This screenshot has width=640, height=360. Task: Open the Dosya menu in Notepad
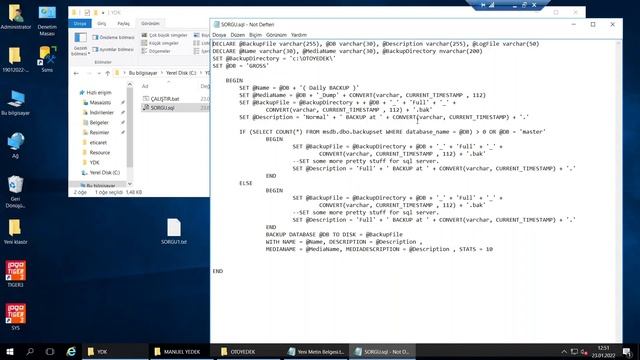(x=219, y=35)
